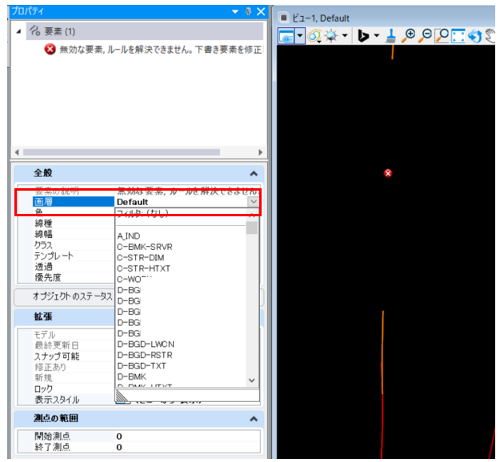The image size is (500, 462).
Task: Collapse the 要素 (1) tree node
Action: (x=19, y=31)
